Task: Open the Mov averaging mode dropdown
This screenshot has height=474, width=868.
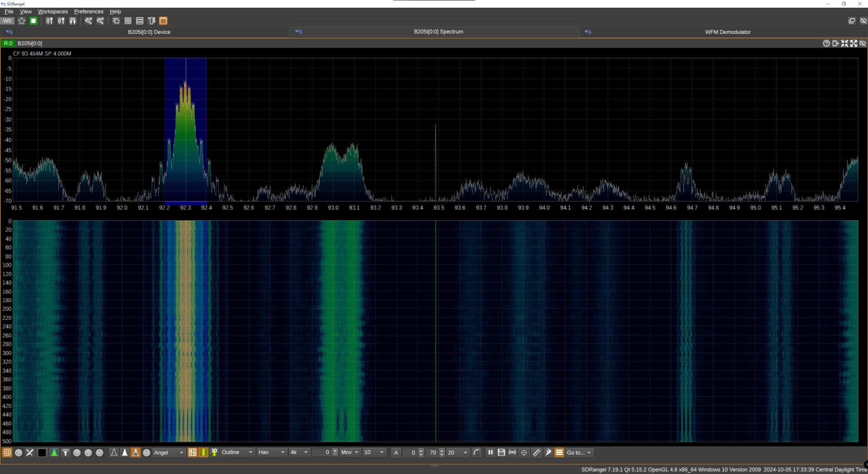Action: pyautogui.click(x=350, y=452)
